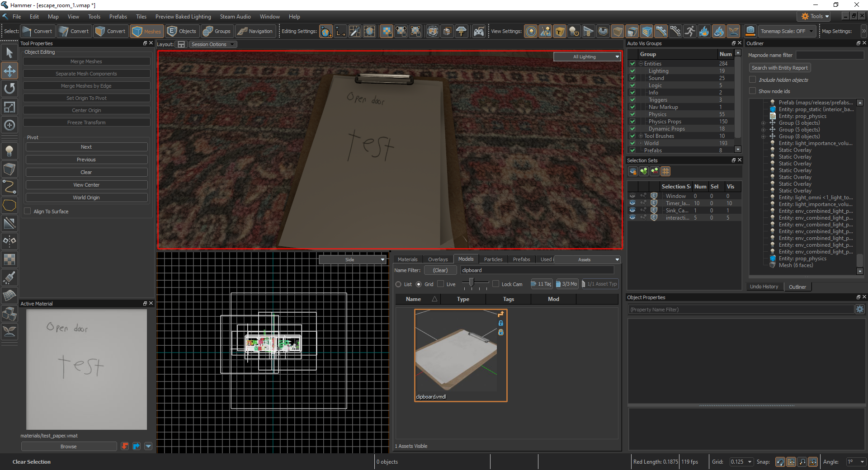The height and width of the screenshot is (470, 868).
Task: Enable Show node ids checkbox
Action: pos(753,91)
